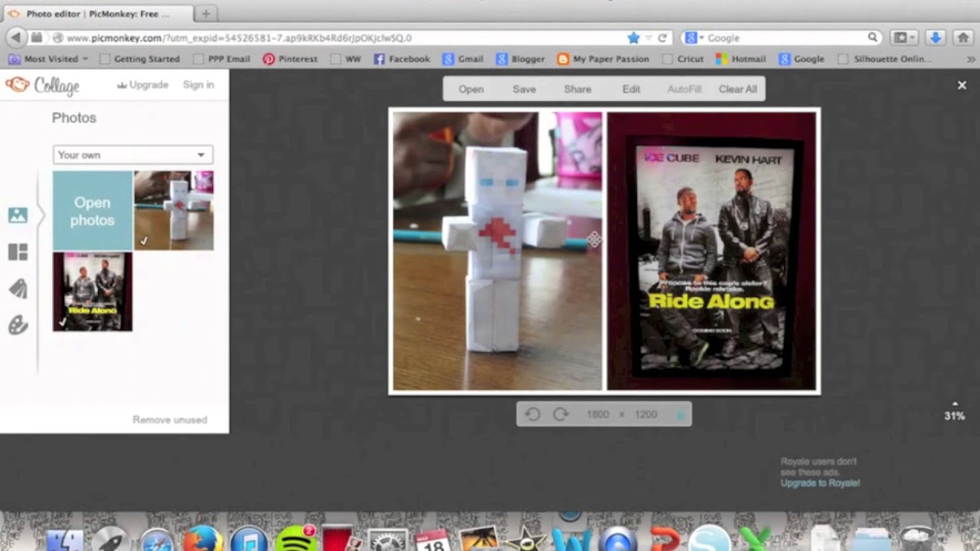Click the 31% zoom level text

(x=954, y=416)
